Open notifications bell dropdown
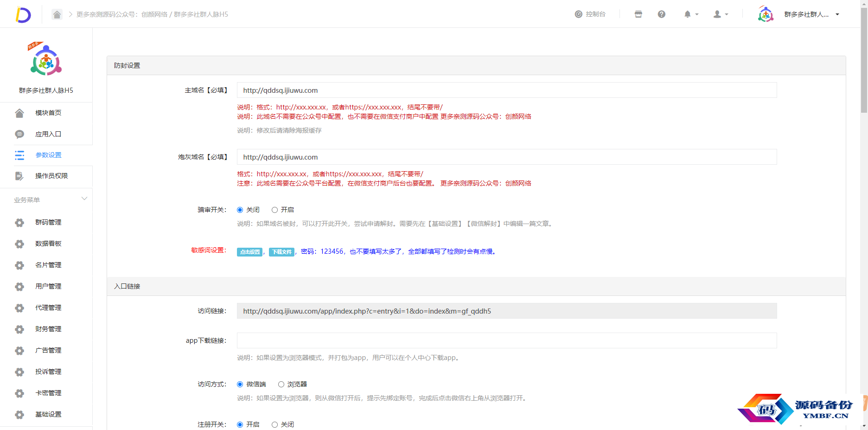Screen dimensions: 868x430 tap(691, 14)
